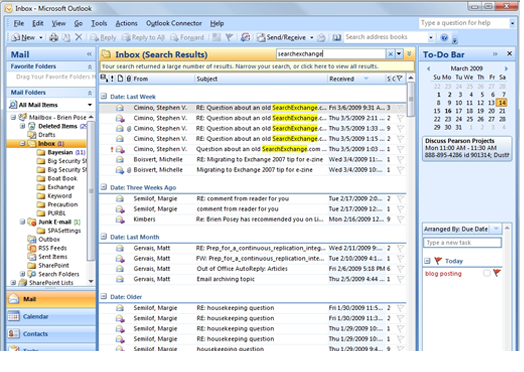This screenshot has height=372, width=524.
Task: Select the Boat Book folder
Action: [x=57, y=178]
